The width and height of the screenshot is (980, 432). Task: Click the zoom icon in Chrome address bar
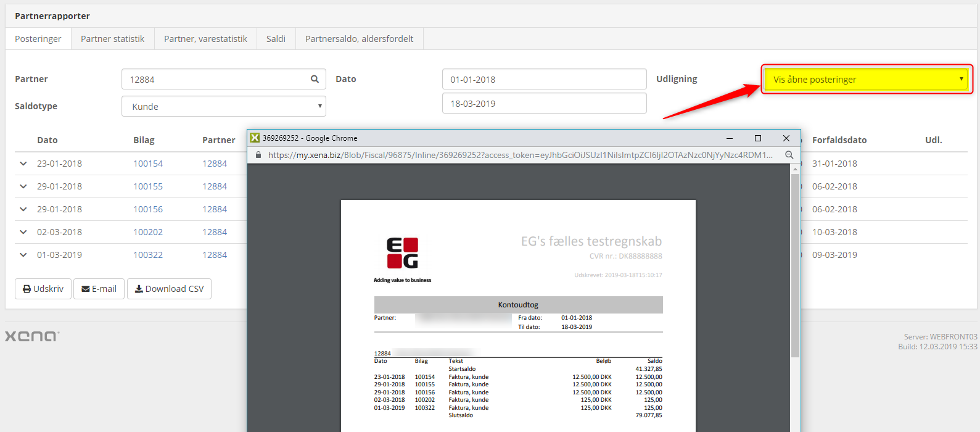pyautogui.click(x=789, y=155)
